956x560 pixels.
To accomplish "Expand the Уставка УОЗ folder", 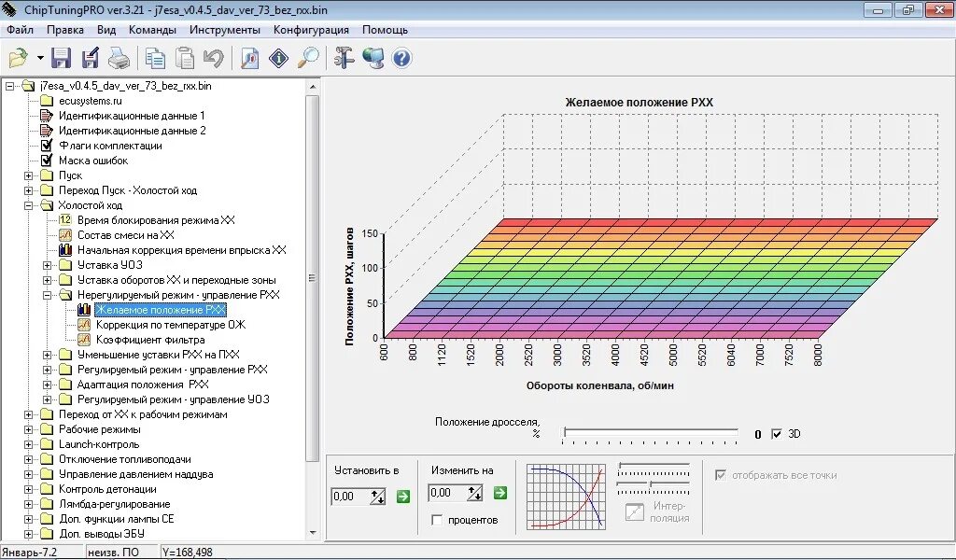I will pyautogui.click(x=47, y=265).
